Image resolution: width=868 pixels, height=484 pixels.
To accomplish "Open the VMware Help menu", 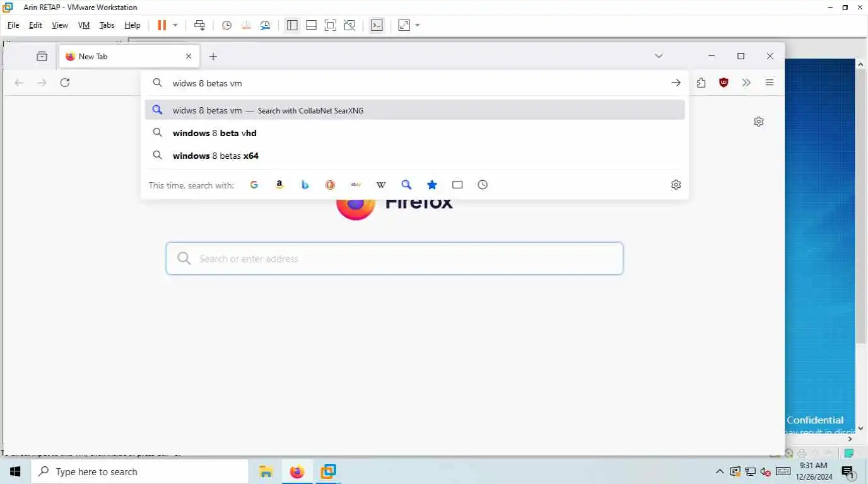I will pyautogui.click(x=132, y=25).
